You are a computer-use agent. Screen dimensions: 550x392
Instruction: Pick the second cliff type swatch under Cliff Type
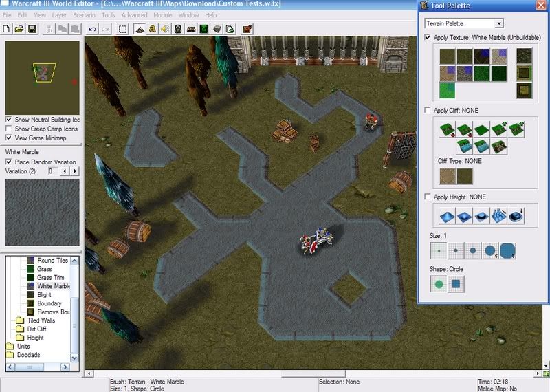click(465, 176)
